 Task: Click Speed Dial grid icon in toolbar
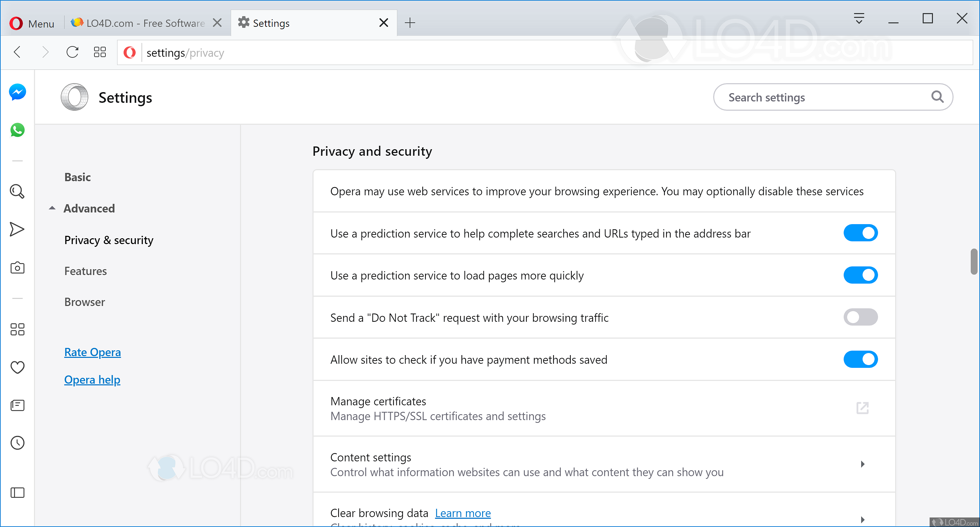point(100,52)
